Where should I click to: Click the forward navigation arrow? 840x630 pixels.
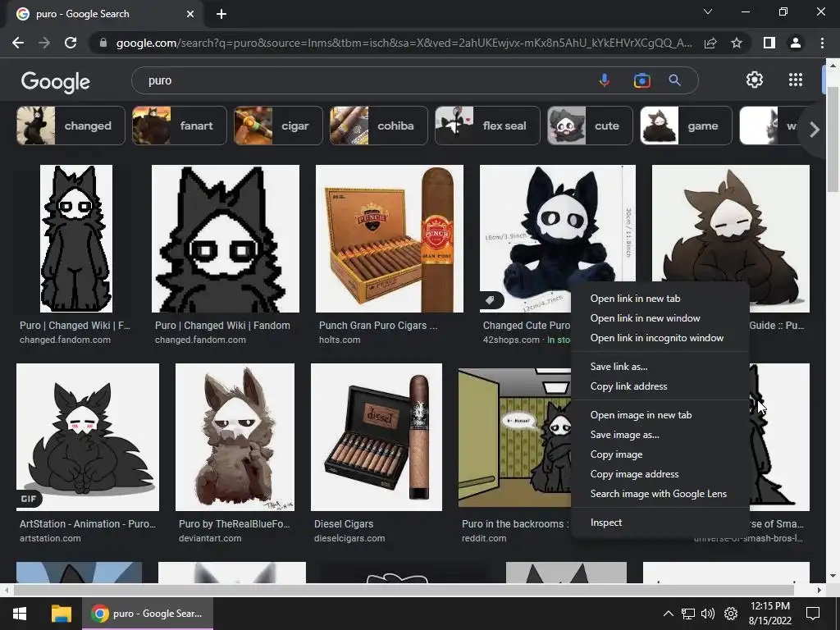[x=44, y=43]
